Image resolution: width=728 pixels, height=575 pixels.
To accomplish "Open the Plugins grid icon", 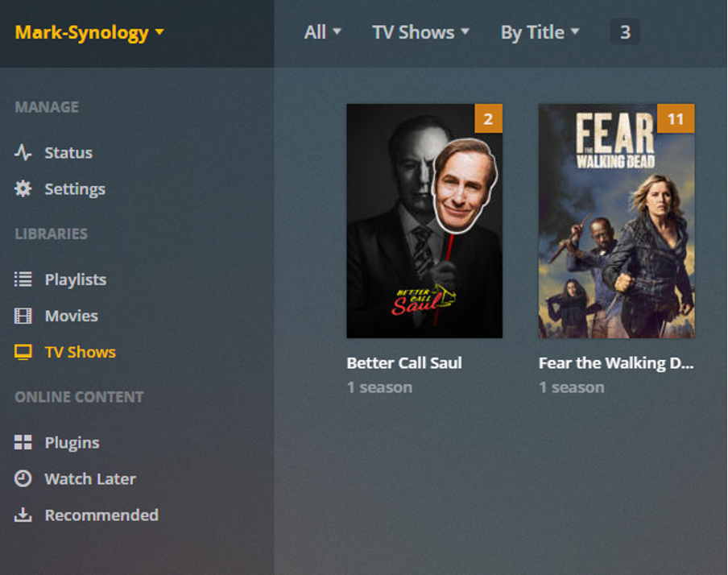I will point(23,442).
